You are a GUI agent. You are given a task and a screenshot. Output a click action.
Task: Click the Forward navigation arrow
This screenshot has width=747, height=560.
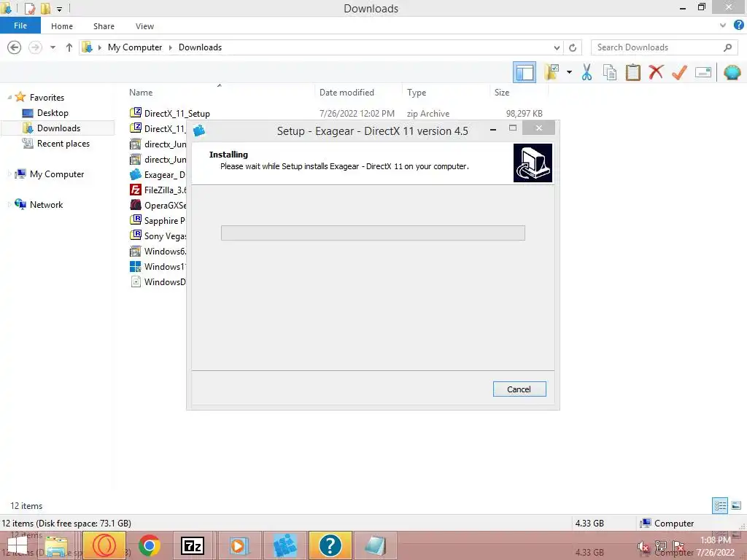35,47
